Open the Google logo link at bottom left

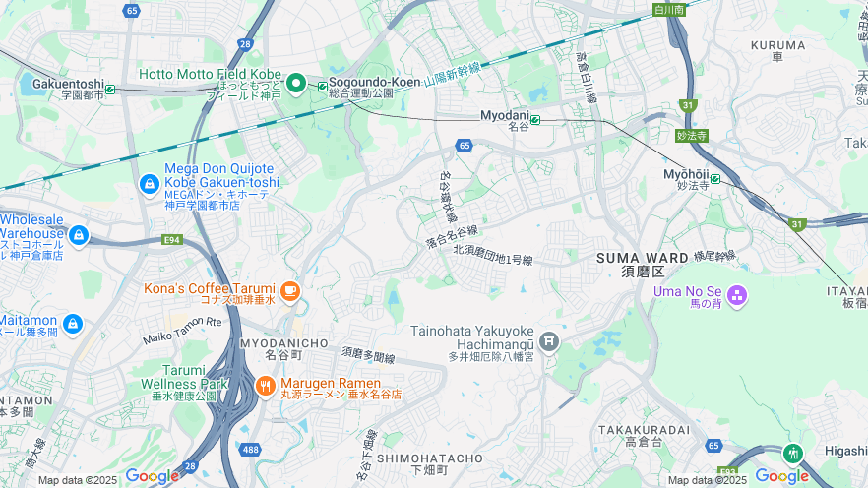coord(153,476)
